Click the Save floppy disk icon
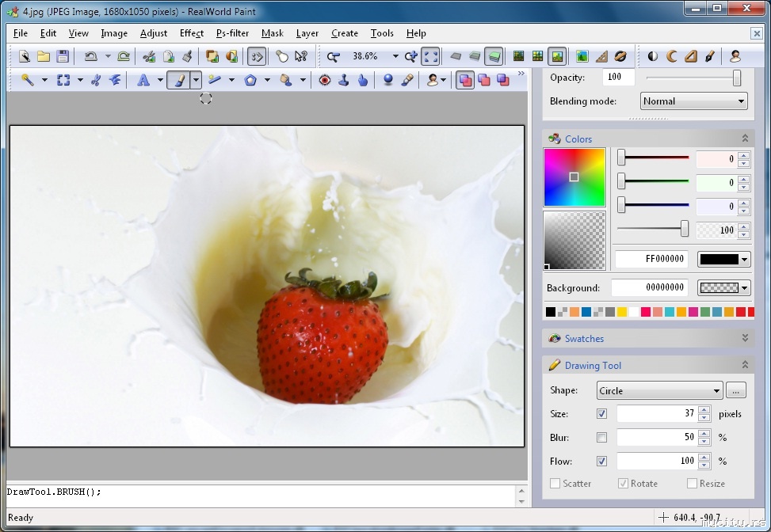 pyautogui.click(x=62, y=56)
